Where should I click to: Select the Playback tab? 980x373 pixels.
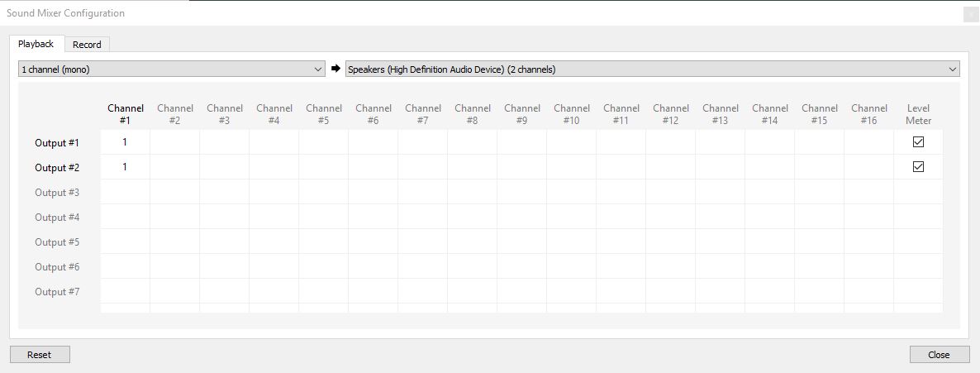[36, 44]
